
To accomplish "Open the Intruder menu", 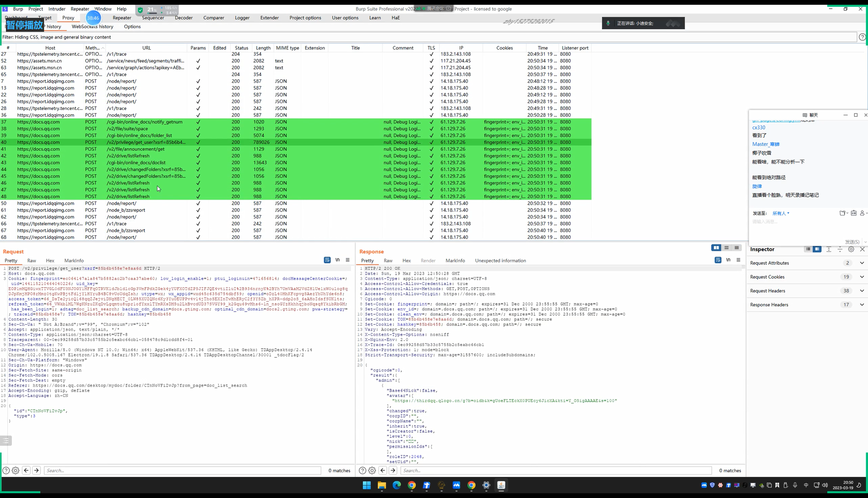I will 57,9.
